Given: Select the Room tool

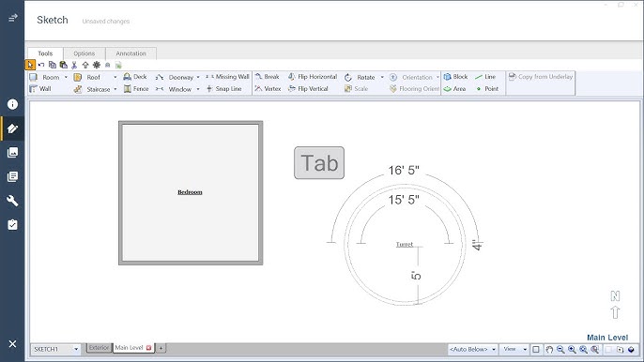Looking at the screenshot, I should [45, 77].
